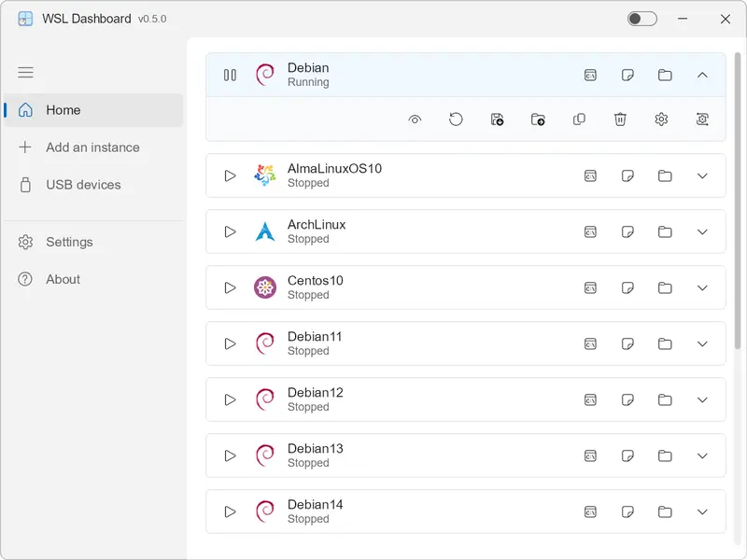Click the clone copy icon for Debian
This screenshot has height=560, width=747.
pos(579,119)
